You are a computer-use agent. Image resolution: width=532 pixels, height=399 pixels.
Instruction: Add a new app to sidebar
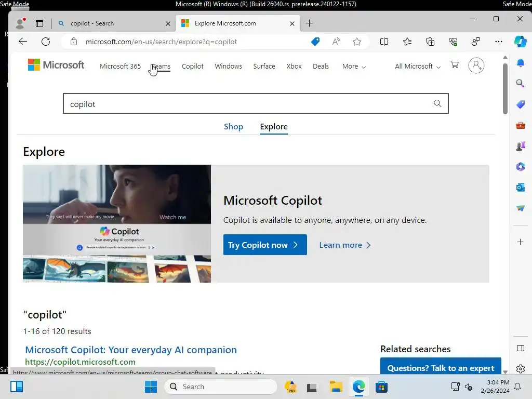(x=520, y=242)
